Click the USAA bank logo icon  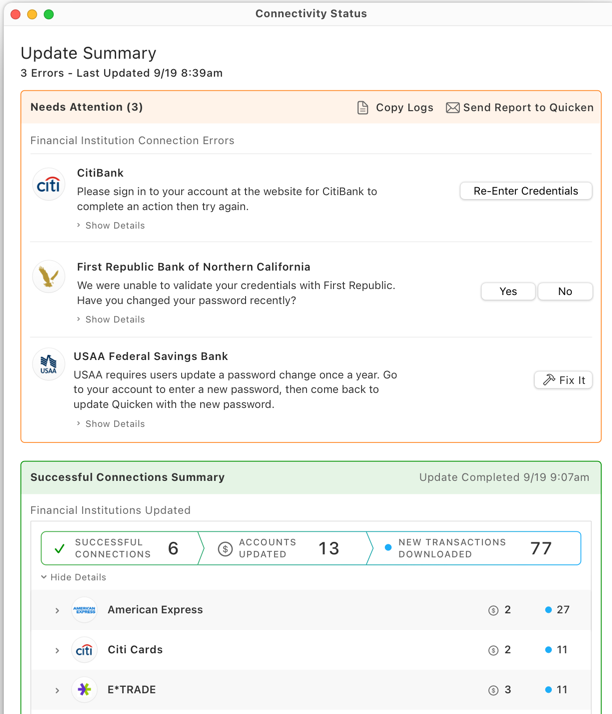pos(48,365)
